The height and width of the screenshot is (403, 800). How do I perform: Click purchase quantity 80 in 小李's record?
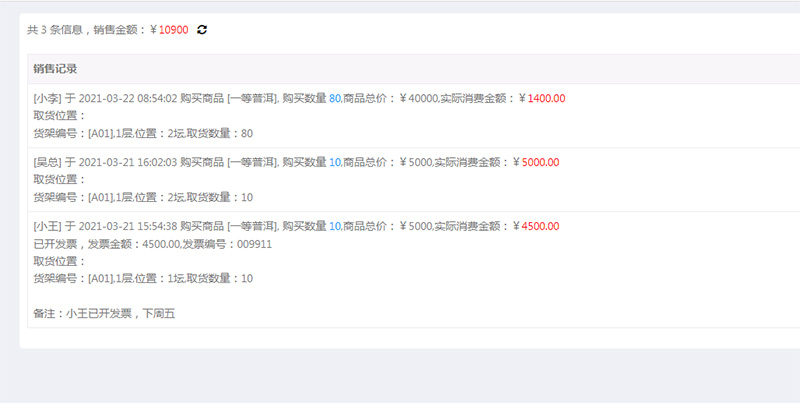(335, 98)
